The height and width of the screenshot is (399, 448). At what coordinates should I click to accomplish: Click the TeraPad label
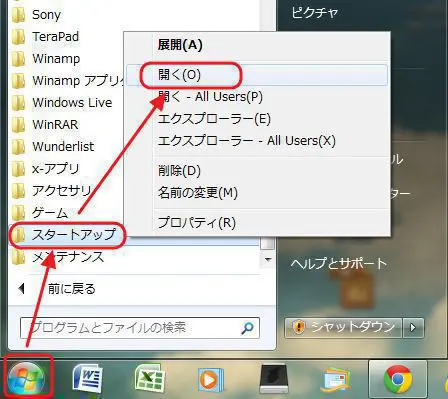[x=55, y=37]
